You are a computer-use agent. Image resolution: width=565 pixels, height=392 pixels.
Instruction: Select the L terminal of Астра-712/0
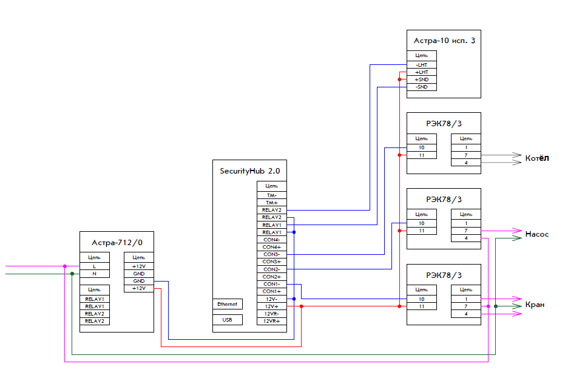coord(95,266)
